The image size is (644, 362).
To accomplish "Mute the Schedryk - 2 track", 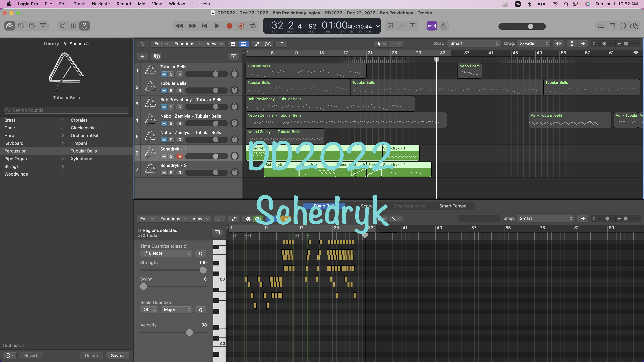I will click(164, 173).
